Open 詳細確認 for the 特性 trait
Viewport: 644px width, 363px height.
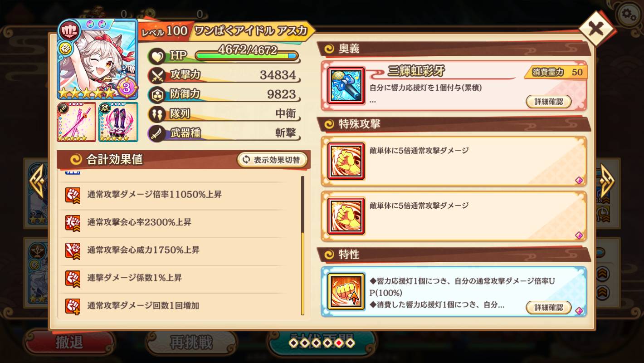[x=548, y=307]
